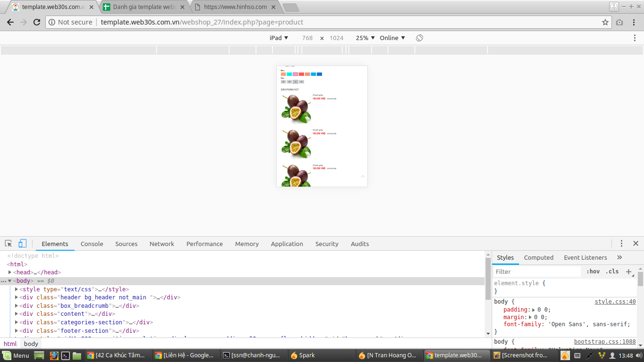Pick the dark blue color swatch in the page preview
Image resolution: width=644 pixels, height=362 pixels.
coord(319,74)
